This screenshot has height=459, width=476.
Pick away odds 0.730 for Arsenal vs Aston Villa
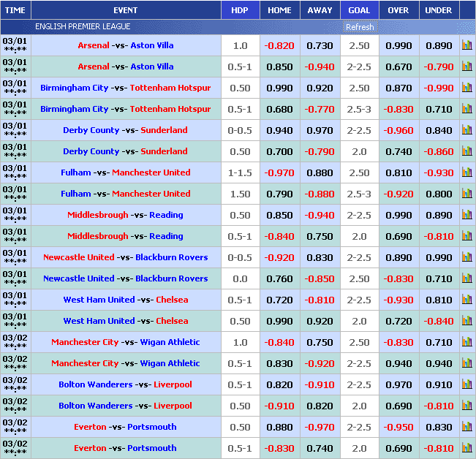tap(320, 46)
